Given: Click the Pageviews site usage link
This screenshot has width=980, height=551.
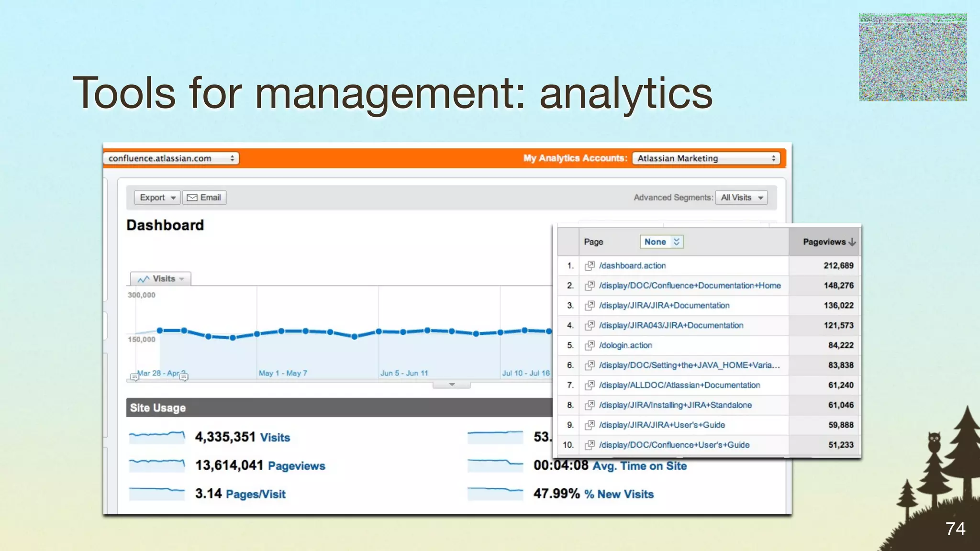Looking at the screenshot, I should [x=297, y=466].
